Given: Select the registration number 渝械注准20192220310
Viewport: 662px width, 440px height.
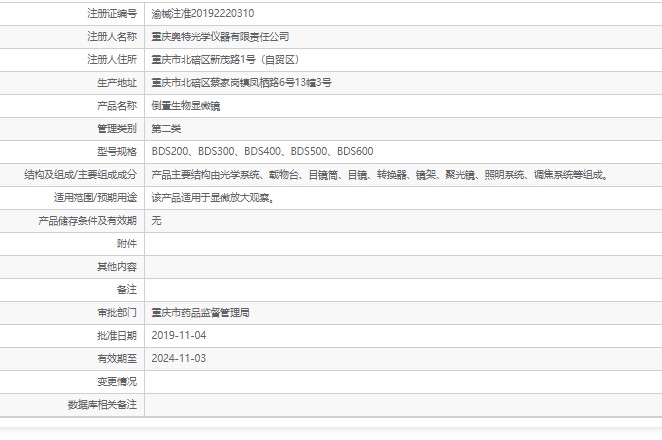Looking at the screenshot, I should pos(203,14).
